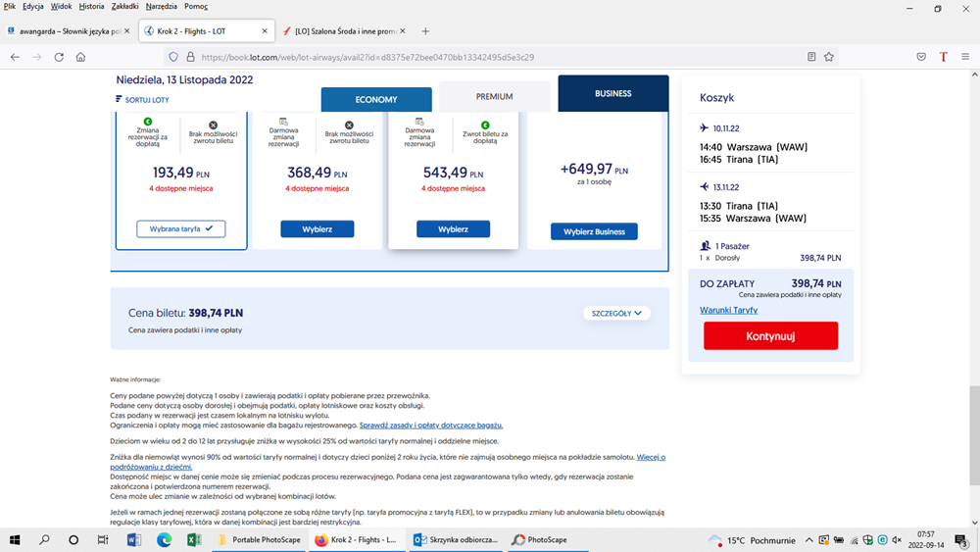
Task: Open Skrzynka odbiorcza Outlook taskbar item
Action: [x=457, y=539]
